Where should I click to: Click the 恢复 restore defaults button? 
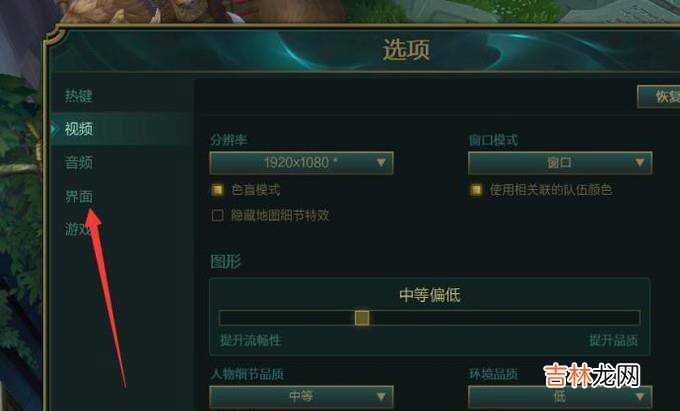point(659,96)
